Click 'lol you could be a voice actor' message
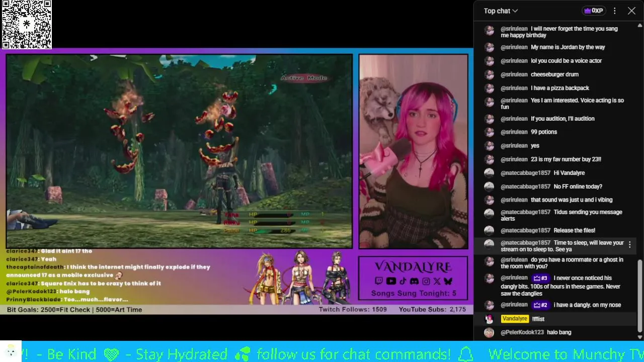Screen dimensions: 644x362 click(x=566, y=61)
